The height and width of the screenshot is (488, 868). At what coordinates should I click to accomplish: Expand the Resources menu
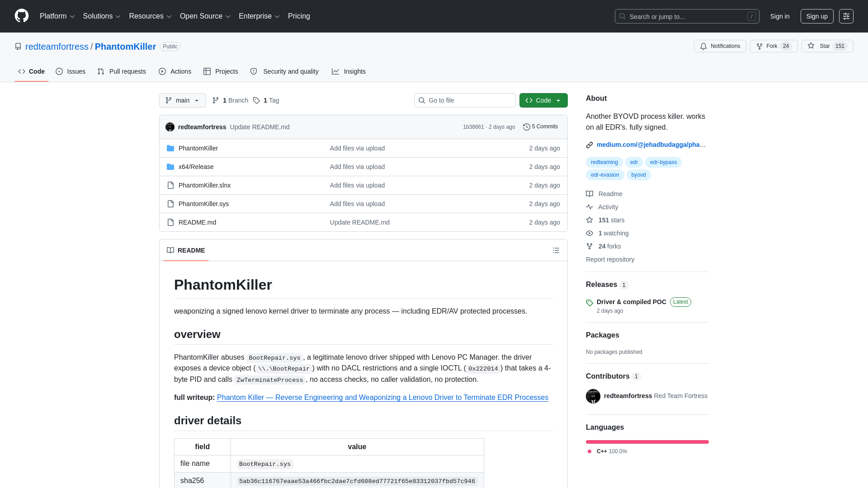click(x=150, y=16)
